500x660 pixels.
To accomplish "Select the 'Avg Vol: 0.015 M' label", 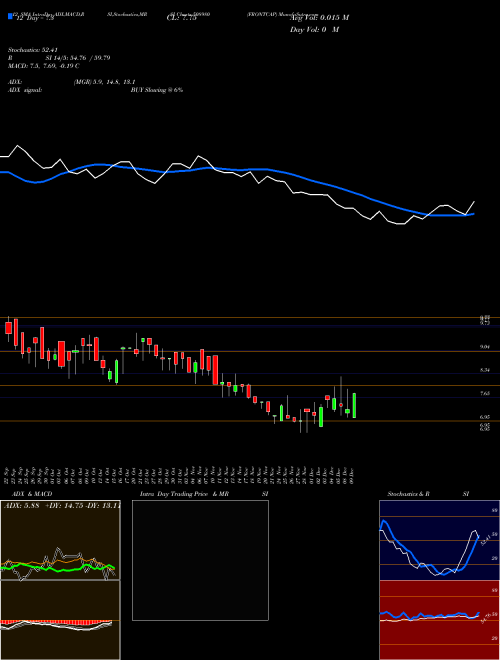I will tap(319, 18).
